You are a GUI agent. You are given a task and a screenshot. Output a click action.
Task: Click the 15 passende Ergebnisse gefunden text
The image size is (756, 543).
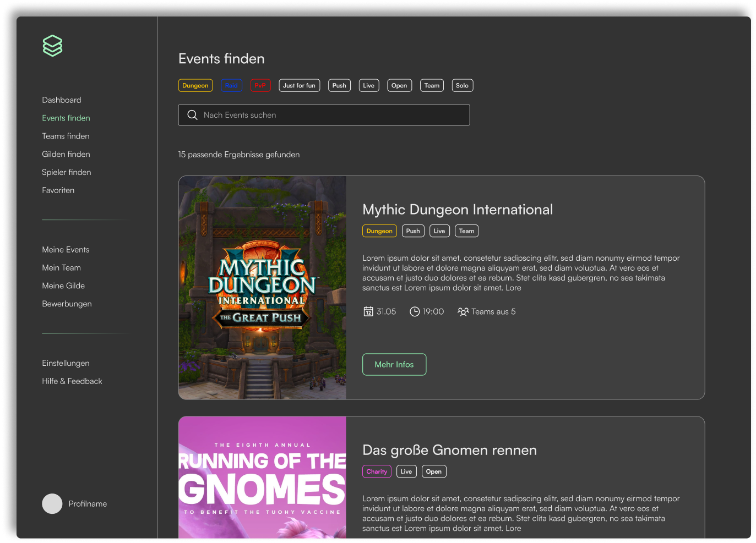(239, 155)
